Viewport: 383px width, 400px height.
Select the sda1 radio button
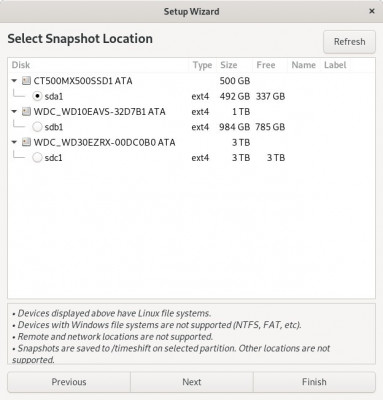[37, 96]
